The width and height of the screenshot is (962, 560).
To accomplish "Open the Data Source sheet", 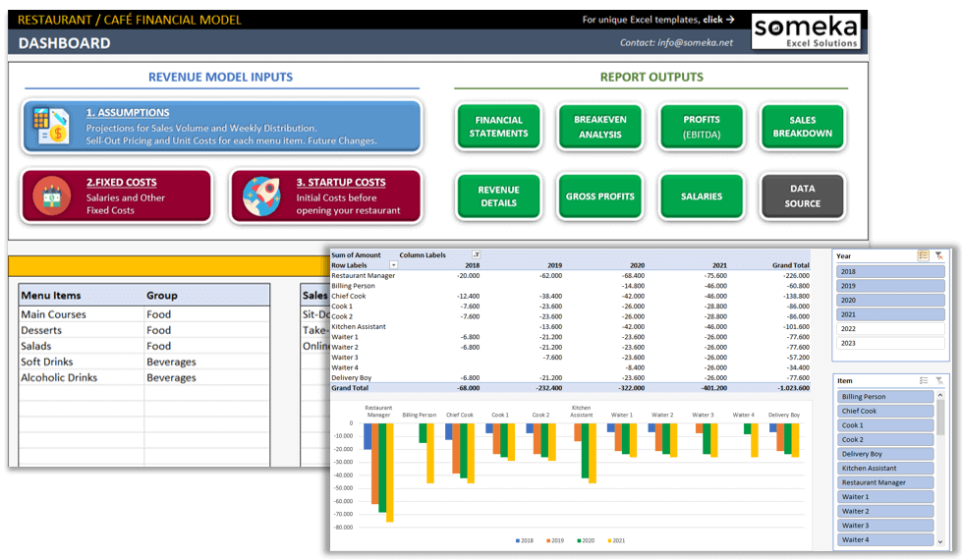I will coord(803,196).
